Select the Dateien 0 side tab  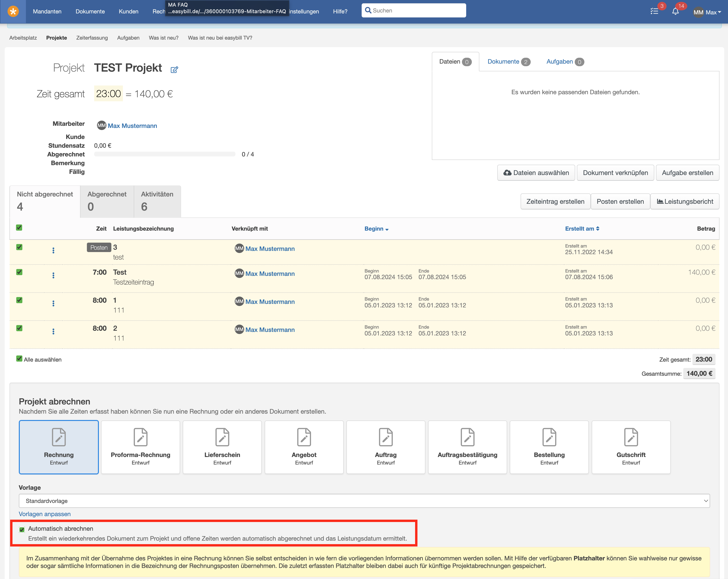click(x=455, y=61)
